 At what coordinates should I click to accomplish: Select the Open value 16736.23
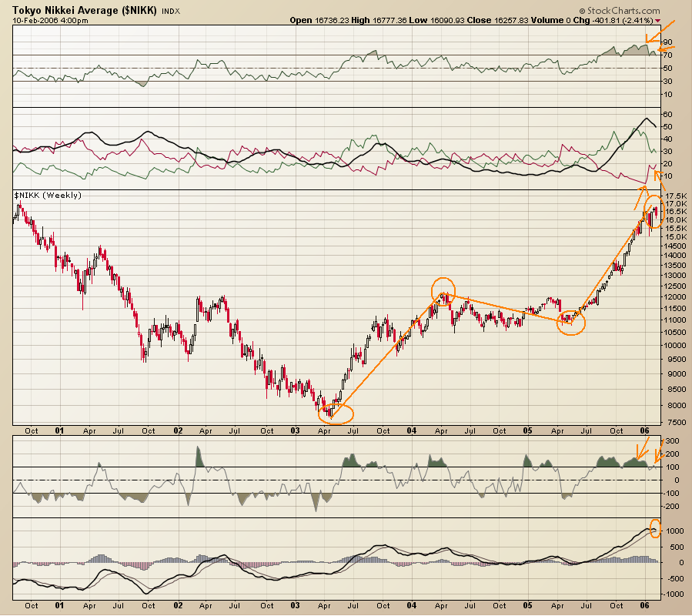coord(331,20)
